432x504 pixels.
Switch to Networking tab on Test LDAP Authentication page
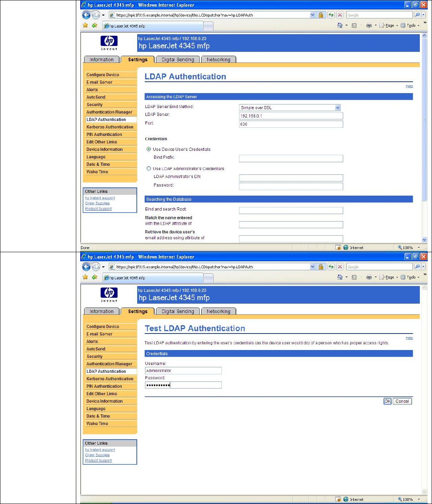pyautogui.click(x=219, y=312)
